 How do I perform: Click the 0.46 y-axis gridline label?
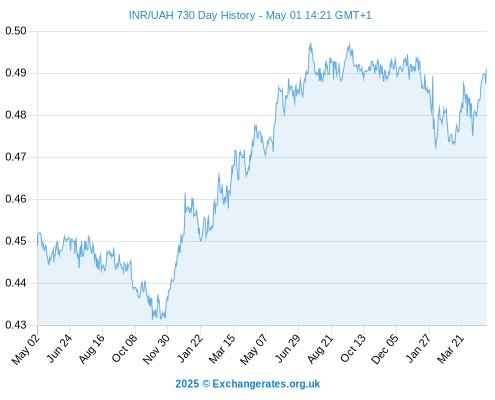(16, 199)
